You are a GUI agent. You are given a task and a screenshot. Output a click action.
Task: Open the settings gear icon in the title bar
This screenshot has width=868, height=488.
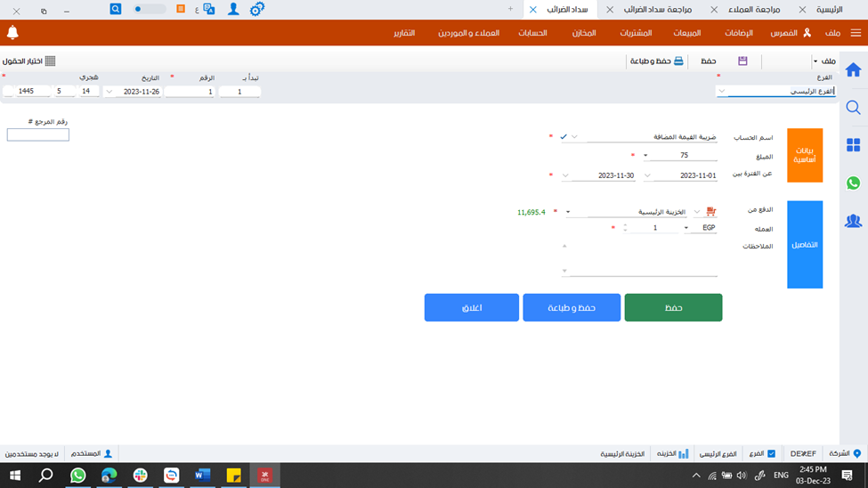[x=256, y=9]
